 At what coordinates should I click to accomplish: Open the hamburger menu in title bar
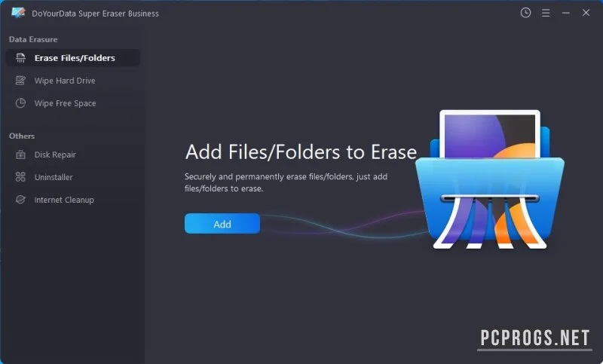(545, 13)
